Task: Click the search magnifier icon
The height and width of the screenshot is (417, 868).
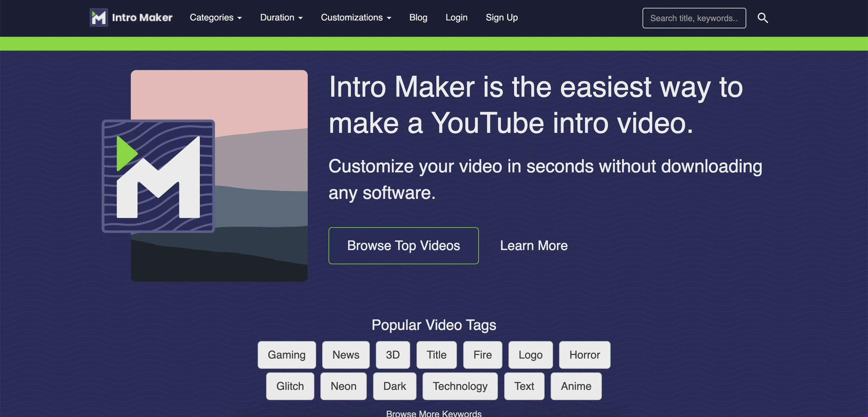Action: (763, 18)
